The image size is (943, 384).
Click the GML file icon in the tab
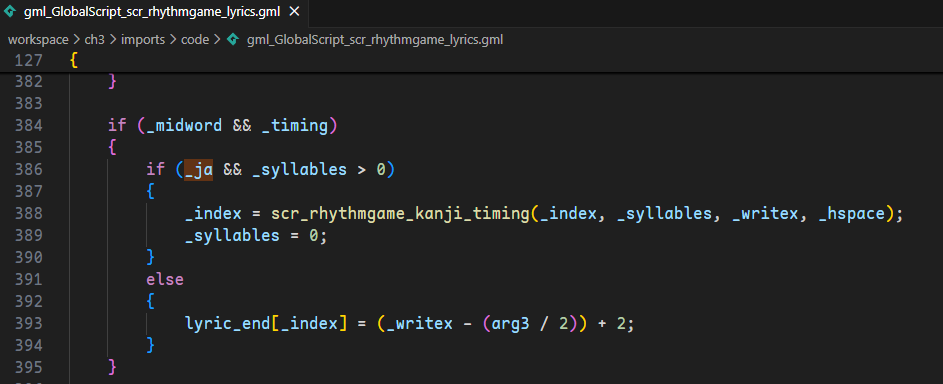pyautogui.click(x=11, y=11)
